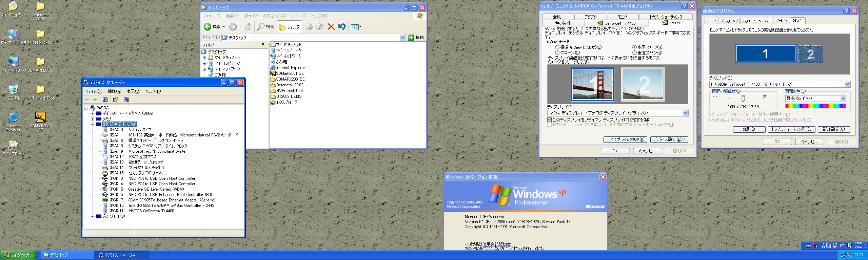The width and height of the screenshot is (868, 260).
Task: Click monitor 2 box in display arrangement
Action: [810, 54]
